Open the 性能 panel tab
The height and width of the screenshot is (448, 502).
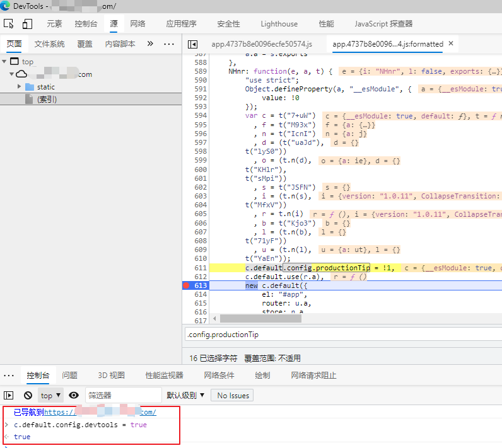(x=326, y=24)
